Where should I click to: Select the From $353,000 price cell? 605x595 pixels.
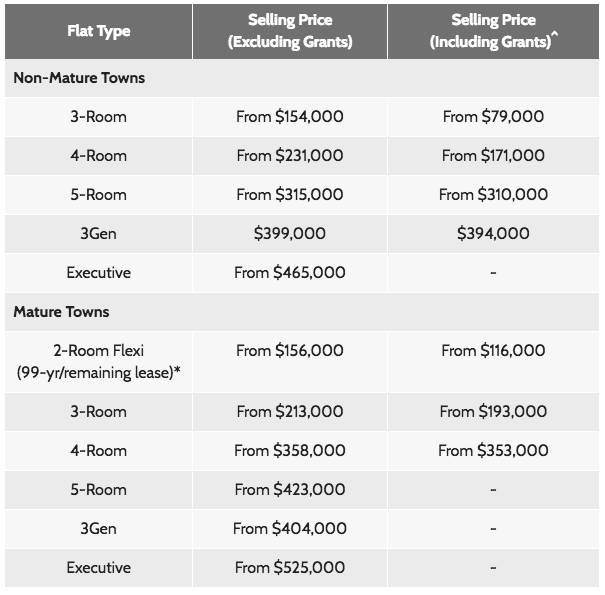(493, 451)
